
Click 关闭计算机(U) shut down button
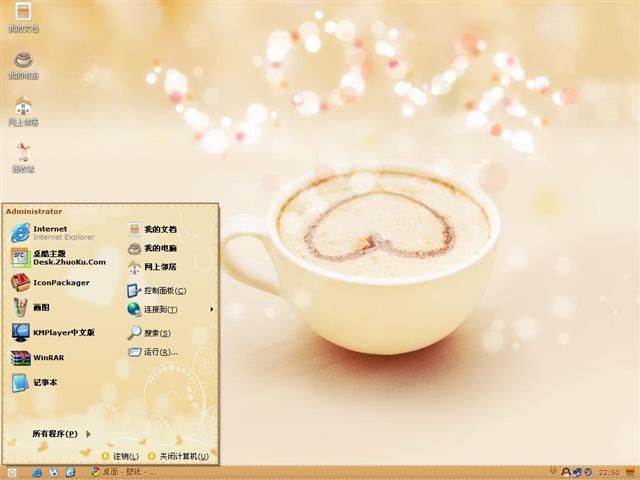tap(179, 456)
